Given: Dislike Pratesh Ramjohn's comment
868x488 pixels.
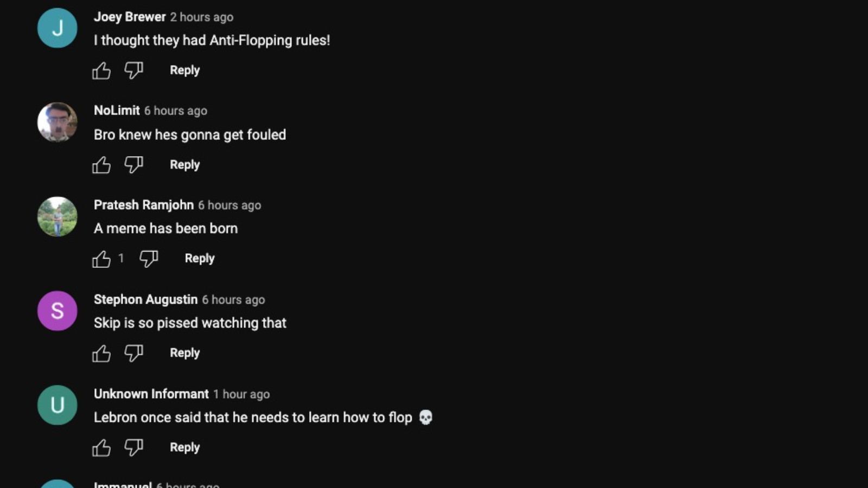Looking at the screenshot, I should tap(149, 259).
